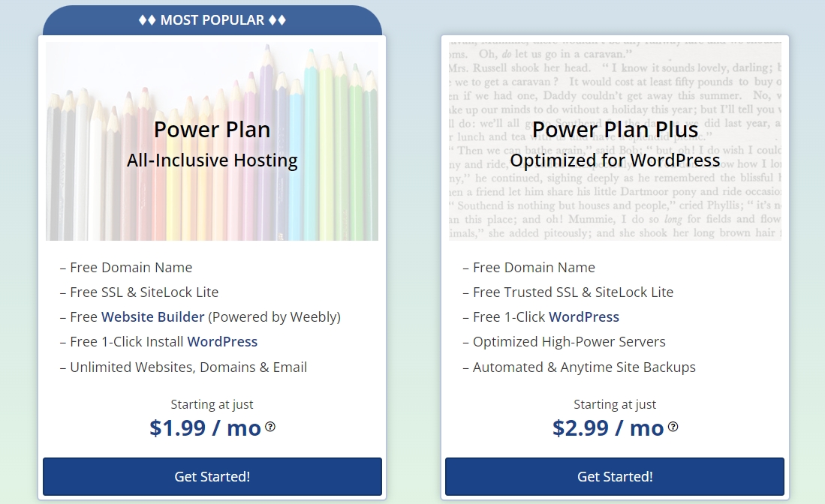Click Get Started for Power Plan
Viewport: 825px width, 504px height.
click(212, 476)
